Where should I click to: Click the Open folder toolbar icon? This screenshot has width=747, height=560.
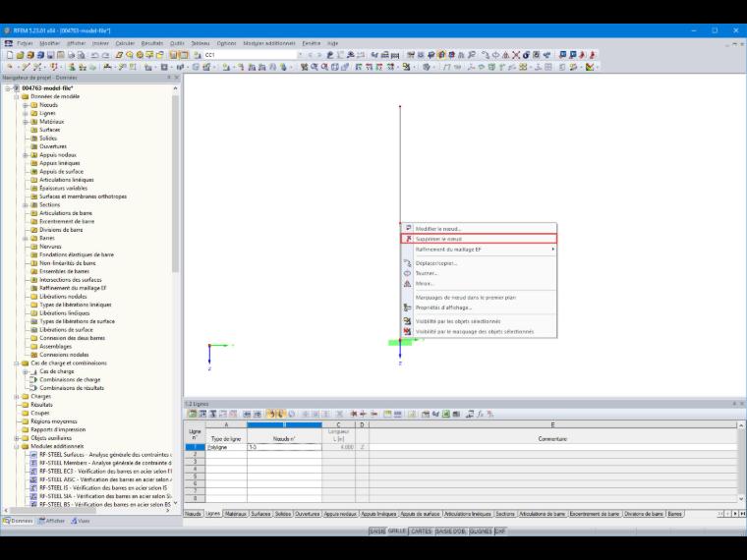tap(20, 55)
